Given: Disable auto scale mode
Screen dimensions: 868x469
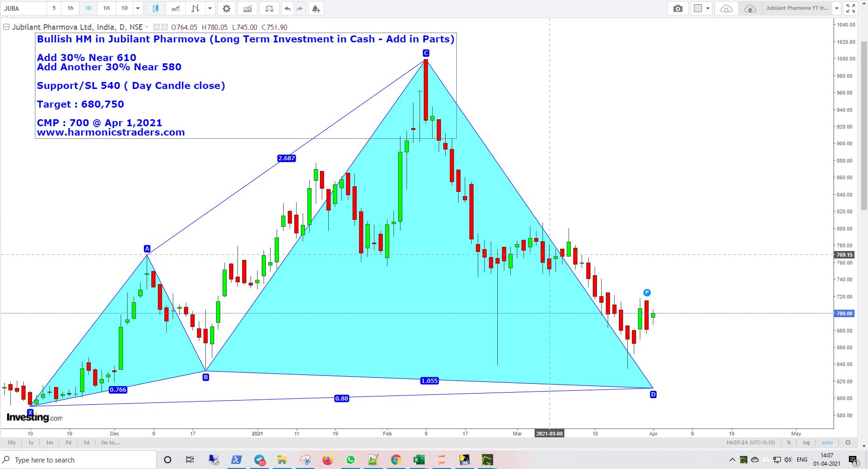Looking at the screenshot, I should pyautogui.click(x=827, y=442).
